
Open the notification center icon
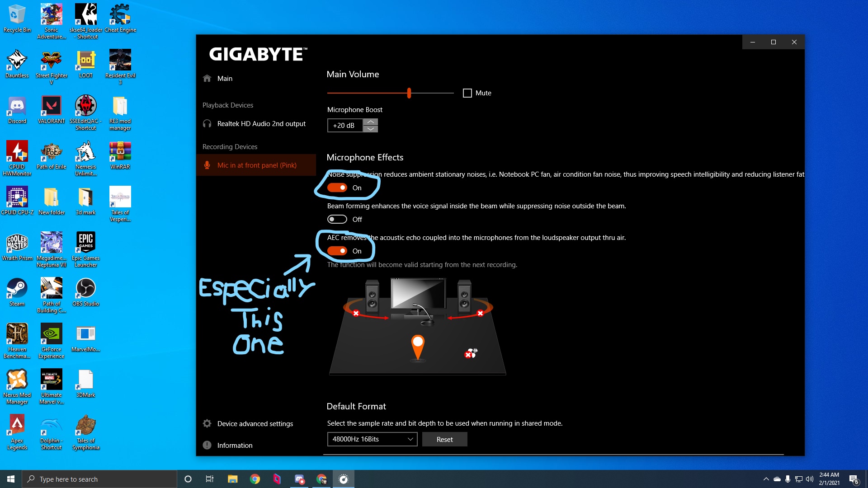(854, 479)
